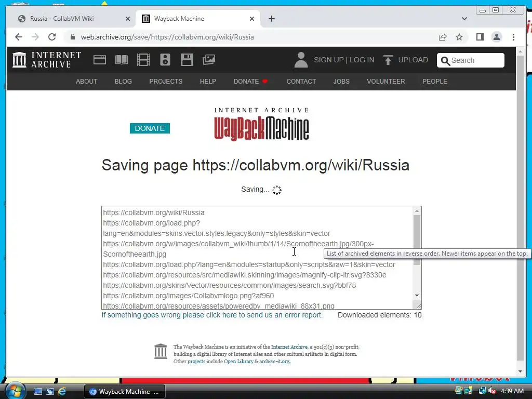This screenshot has width=532, height=399.
Task: Open the CONTACT menu item
Action: tap(301, 82)
